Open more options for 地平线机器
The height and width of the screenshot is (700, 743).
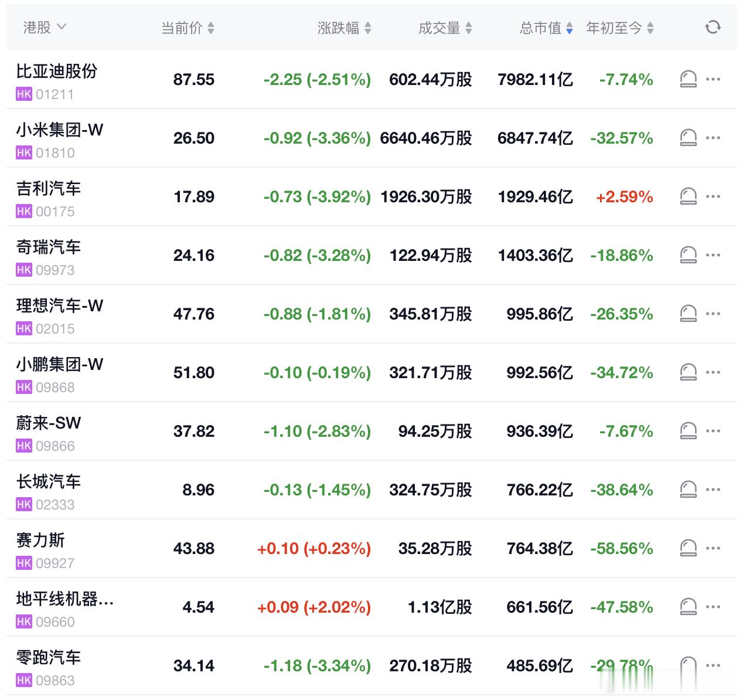click(x=713, y=607)
